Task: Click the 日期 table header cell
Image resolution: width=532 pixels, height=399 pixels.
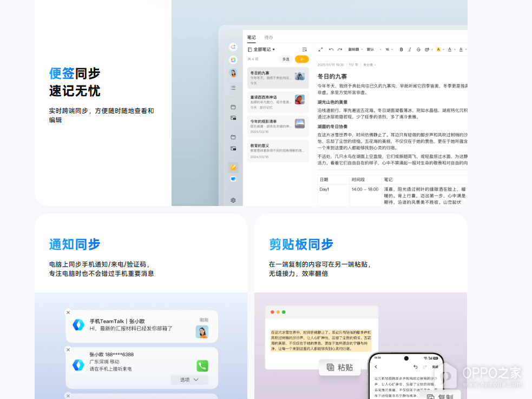Action: (x=333, y=179)
